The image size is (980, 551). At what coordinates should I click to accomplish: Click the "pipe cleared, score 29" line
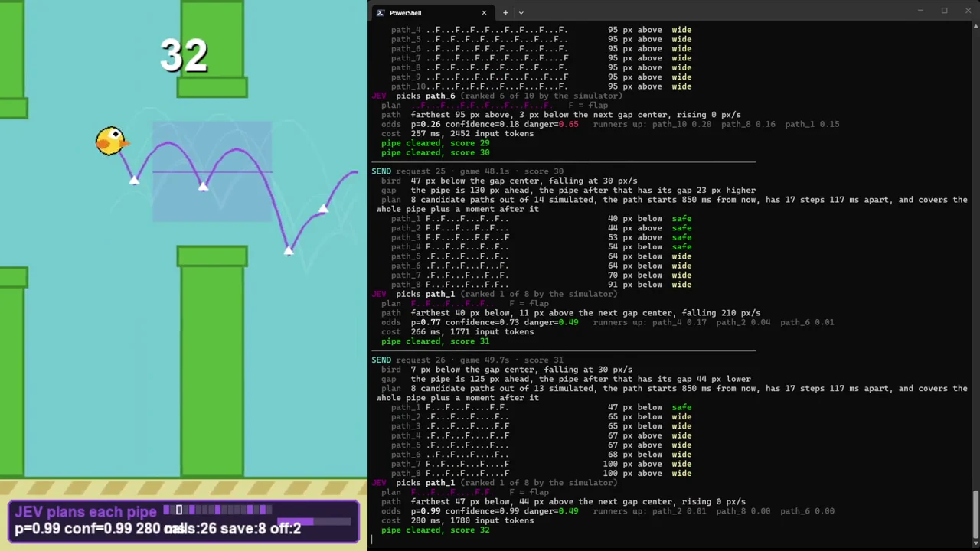coord(435,143)
